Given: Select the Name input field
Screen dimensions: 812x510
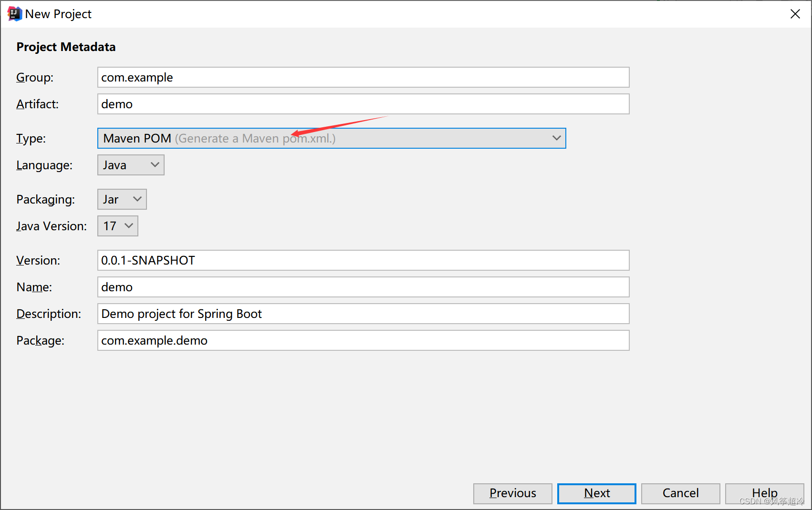Looking at the screenshot, I should coord(363,287).
